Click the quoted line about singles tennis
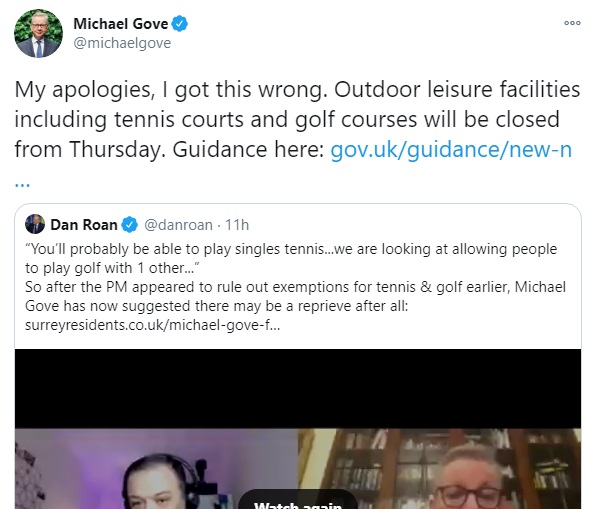 pyautogui.click(x=291, y=258)
